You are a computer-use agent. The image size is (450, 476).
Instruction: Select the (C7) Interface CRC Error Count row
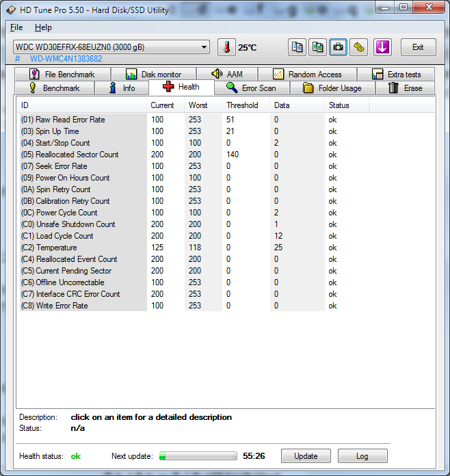point(194,294)
